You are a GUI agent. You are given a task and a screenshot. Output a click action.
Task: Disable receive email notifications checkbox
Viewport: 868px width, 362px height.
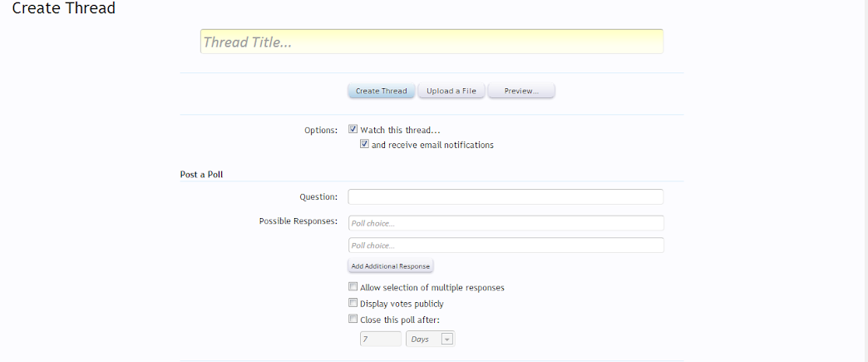365,145
